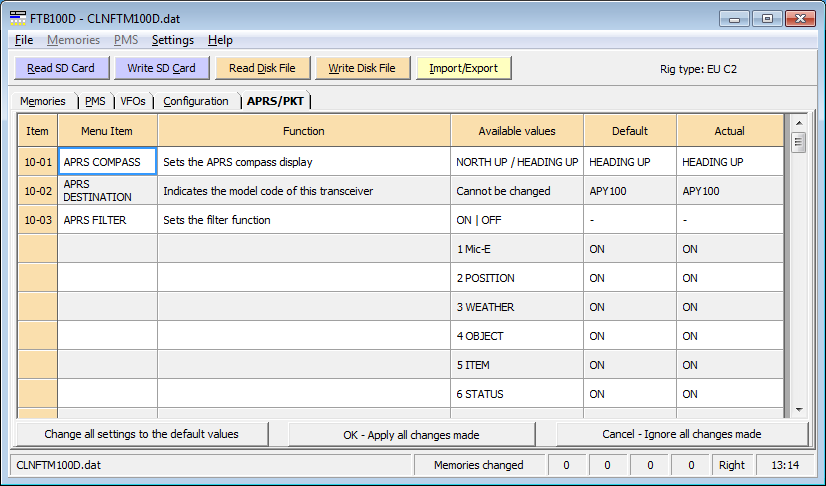Open the Import/Export function

coord(463,68)
